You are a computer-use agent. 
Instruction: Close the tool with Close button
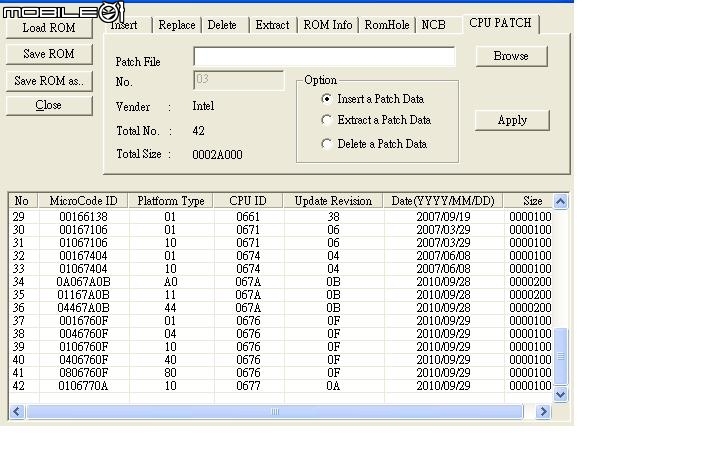(x=48, y=105)
